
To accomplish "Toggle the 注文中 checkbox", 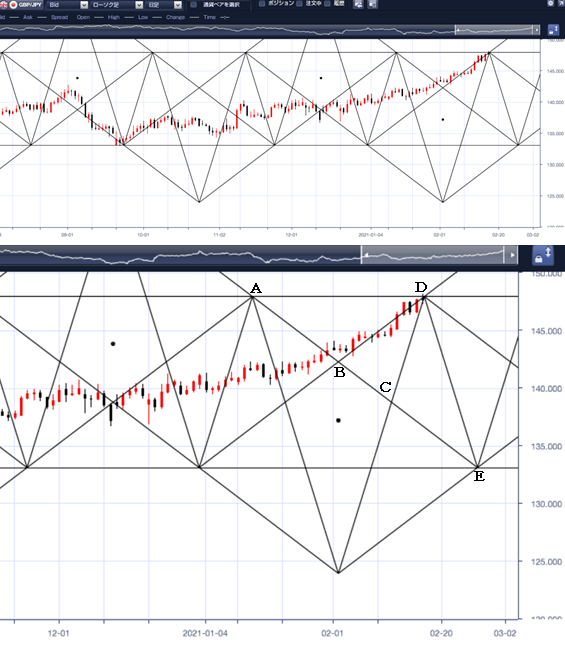I will [299, 3].
